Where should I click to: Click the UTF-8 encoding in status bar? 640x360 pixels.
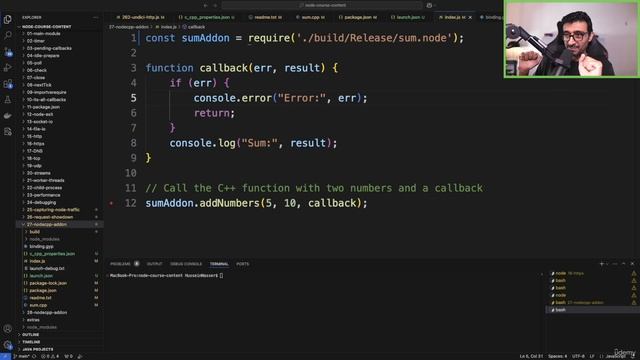(578, 356)
